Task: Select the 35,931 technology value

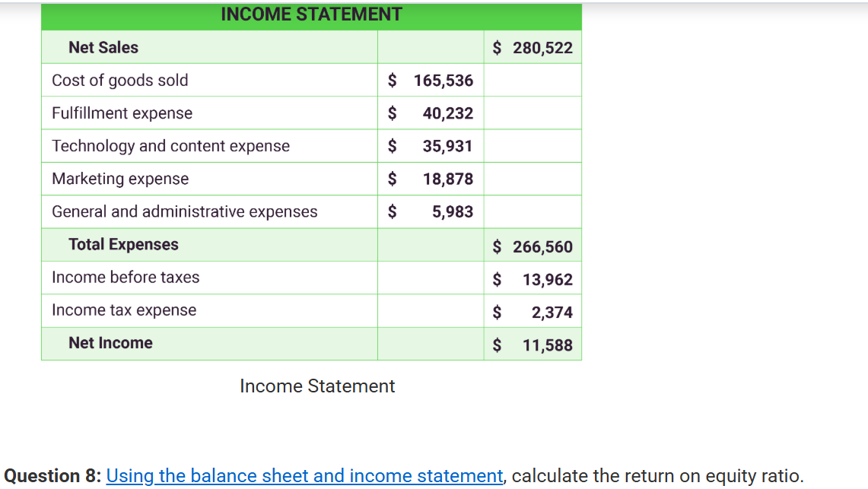Action: 447,146
